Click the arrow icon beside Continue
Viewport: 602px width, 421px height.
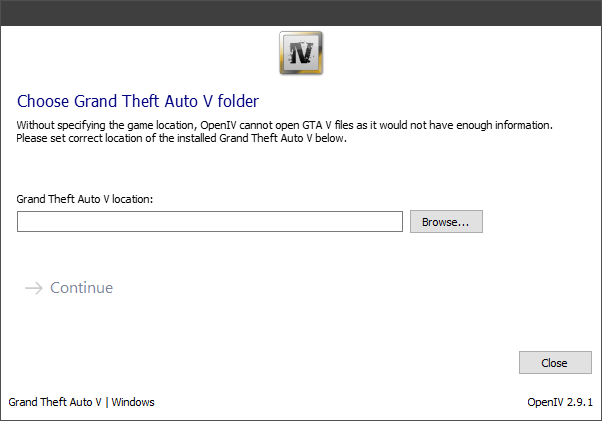point(34,288)
